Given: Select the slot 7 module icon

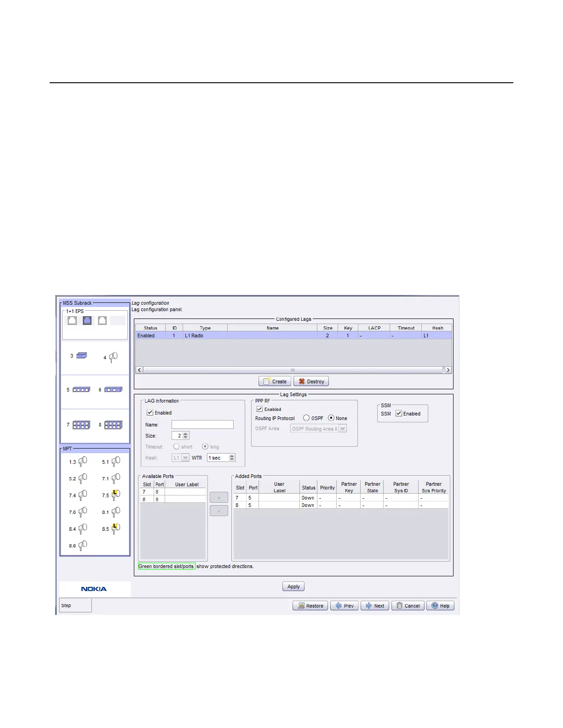Looking at the screenshot, I should (x=81, y=425).
